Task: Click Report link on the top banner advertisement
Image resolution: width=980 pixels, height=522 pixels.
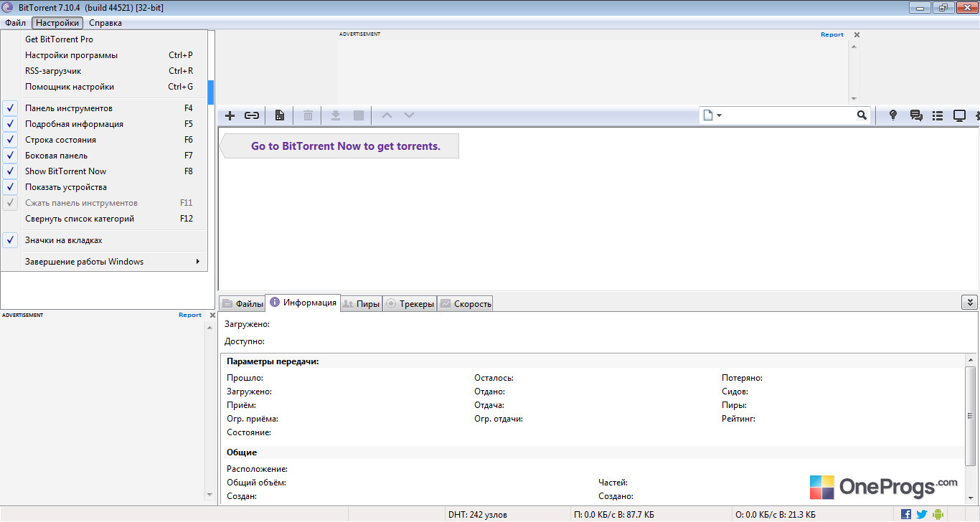Action: (x=832, y=34)
